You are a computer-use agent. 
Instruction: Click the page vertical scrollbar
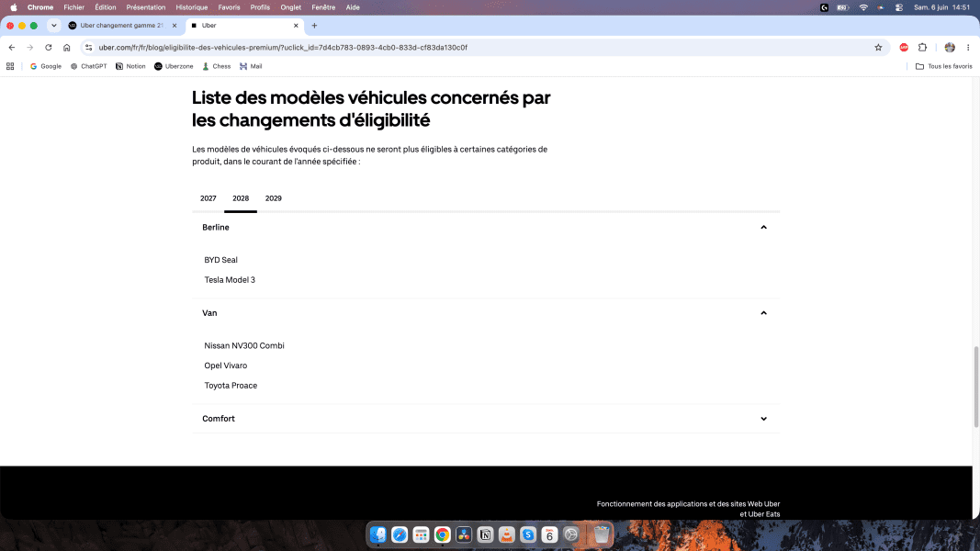(975, 388)
